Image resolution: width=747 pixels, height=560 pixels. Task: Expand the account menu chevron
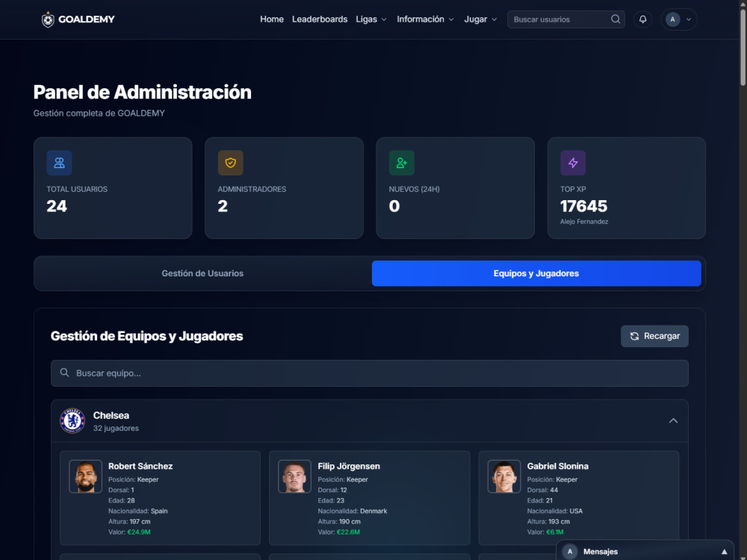click(689, 19)
